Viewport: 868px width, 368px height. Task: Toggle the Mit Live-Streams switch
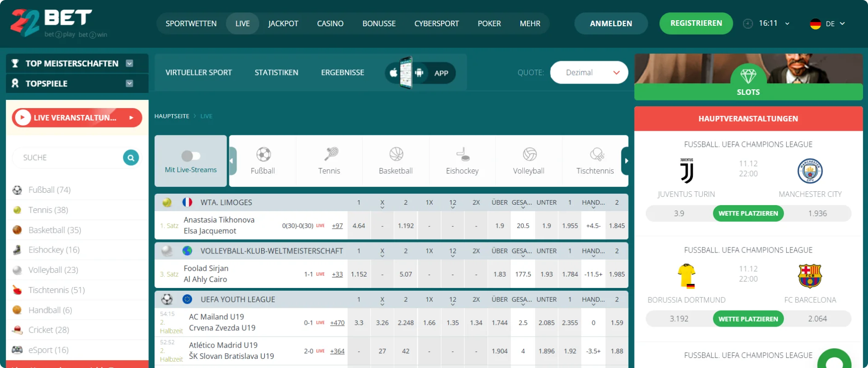click(191, 156)
